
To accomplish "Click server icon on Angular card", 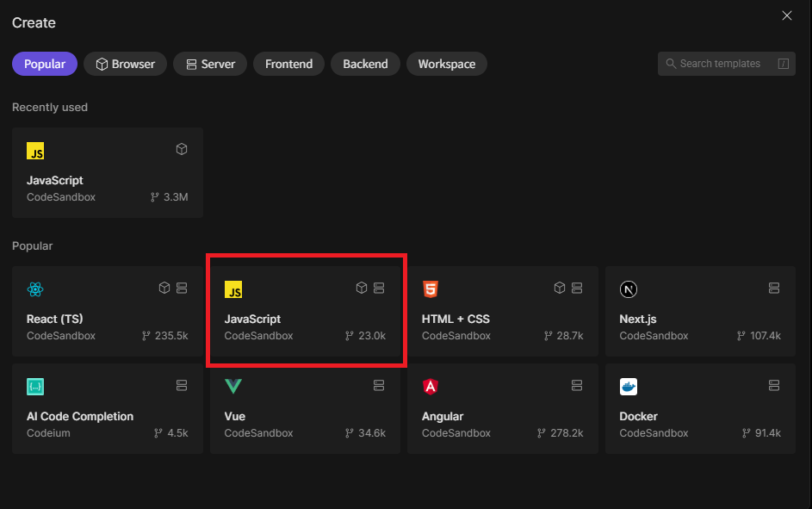I will [x=577, y=385].
